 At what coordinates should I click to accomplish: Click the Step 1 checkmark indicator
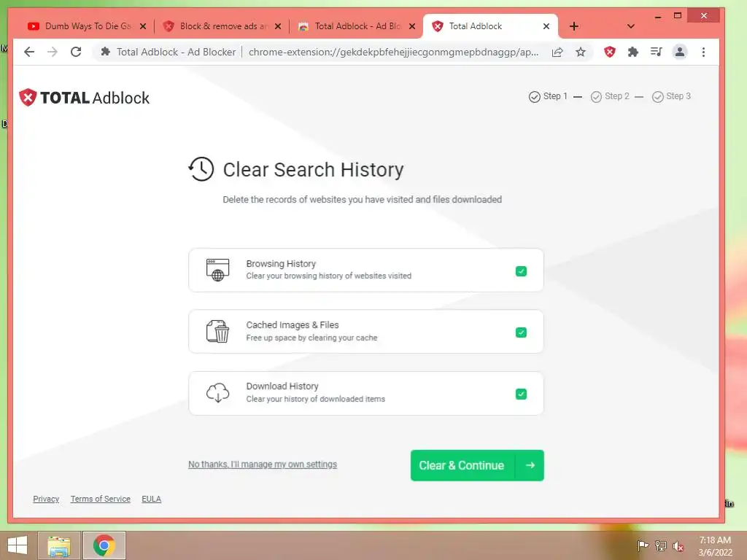(x=535, y=97)
